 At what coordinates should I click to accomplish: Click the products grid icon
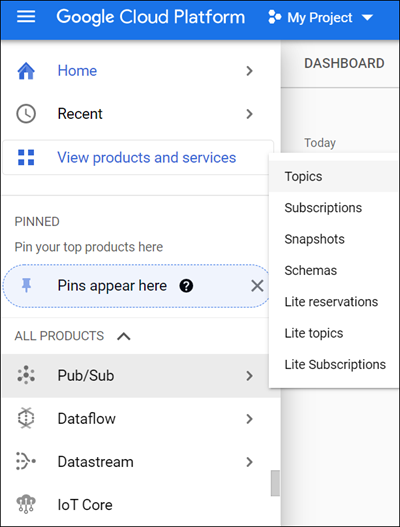26,157
